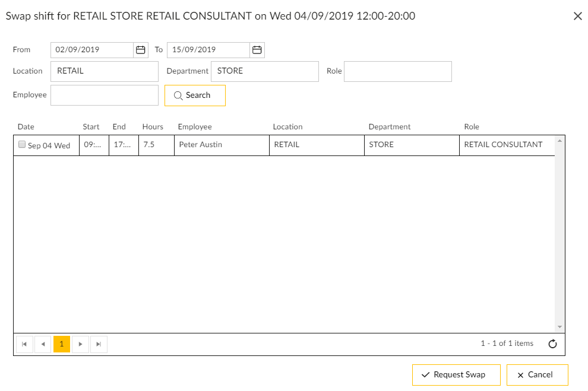This screenshot has width=588, height=391.
Task: Click Request Swap
Action: [x=456, y=375]
